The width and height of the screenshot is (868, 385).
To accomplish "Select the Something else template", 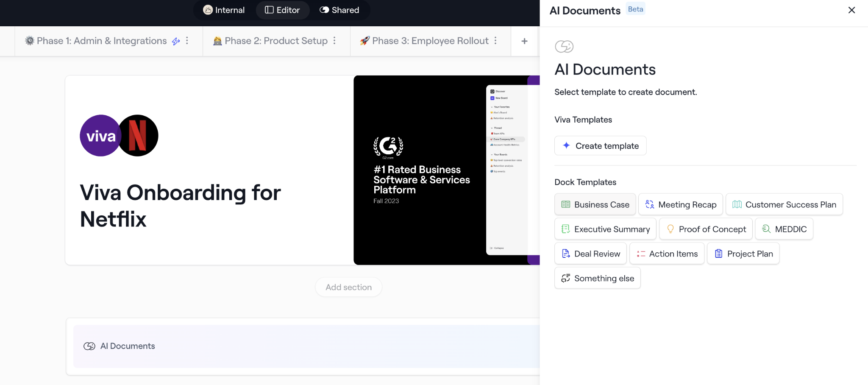I will pos(597,278).
